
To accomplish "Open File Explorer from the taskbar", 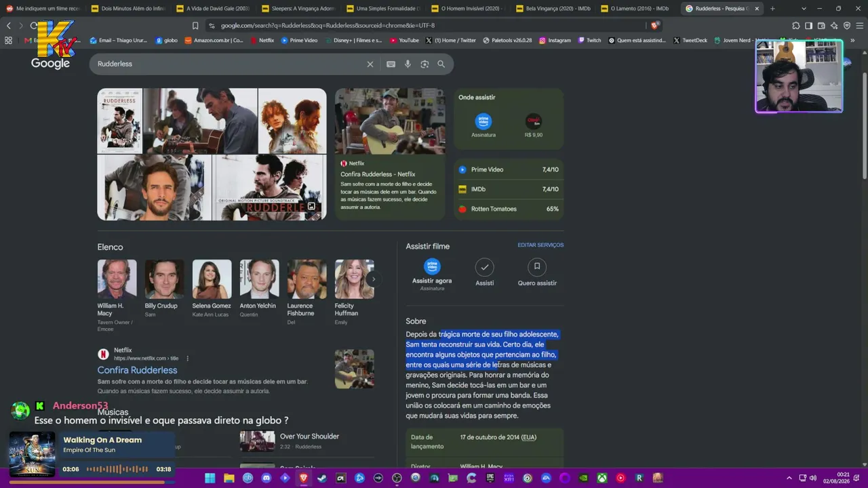I will tap(229, 478).
